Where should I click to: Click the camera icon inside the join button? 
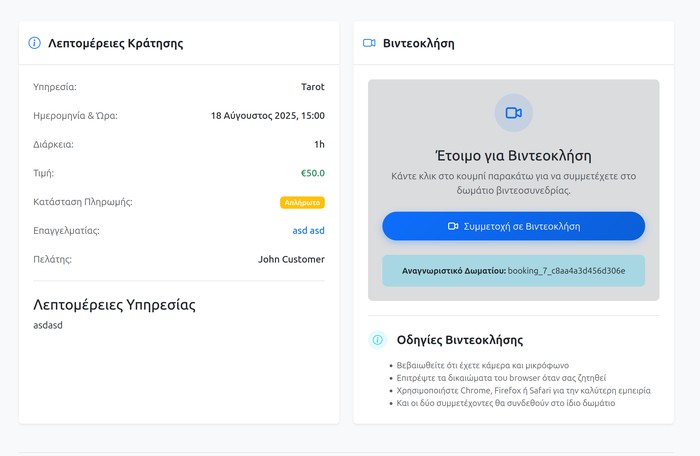[453, 226]
